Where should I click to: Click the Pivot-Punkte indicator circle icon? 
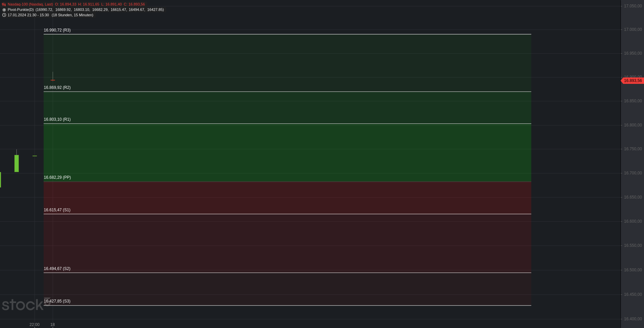4,10
